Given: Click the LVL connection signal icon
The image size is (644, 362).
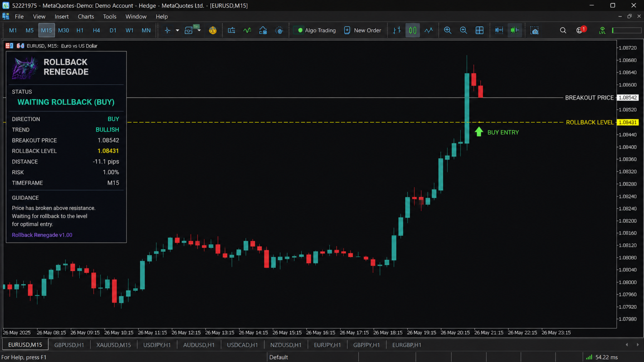Looking at the screenshot, I should click(x=602, y=30).
